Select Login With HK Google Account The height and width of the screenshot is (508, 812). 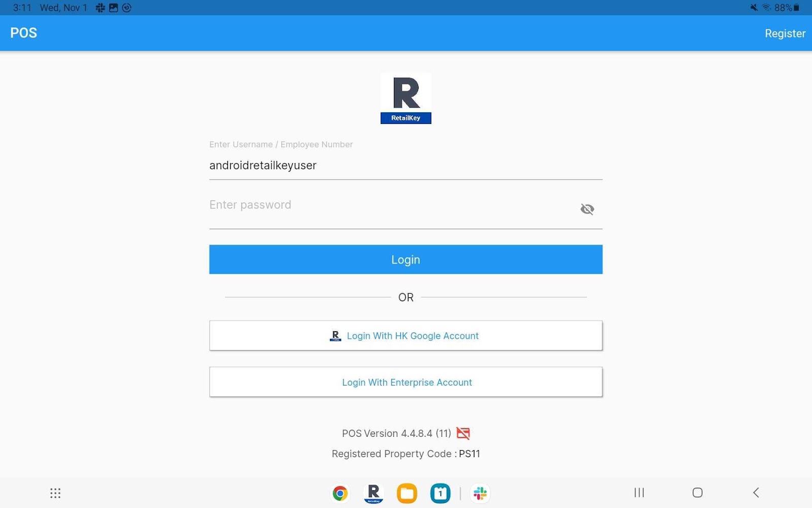406,336
